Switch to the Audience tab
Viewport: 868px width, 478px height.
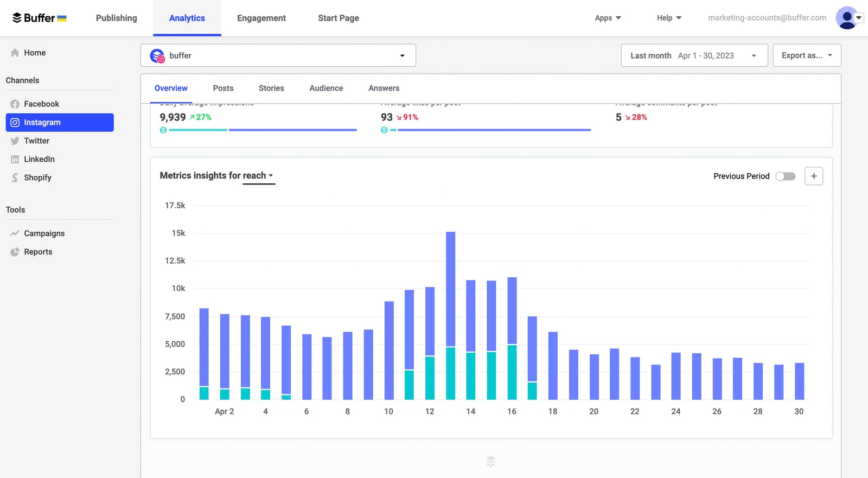coord(326,88)
